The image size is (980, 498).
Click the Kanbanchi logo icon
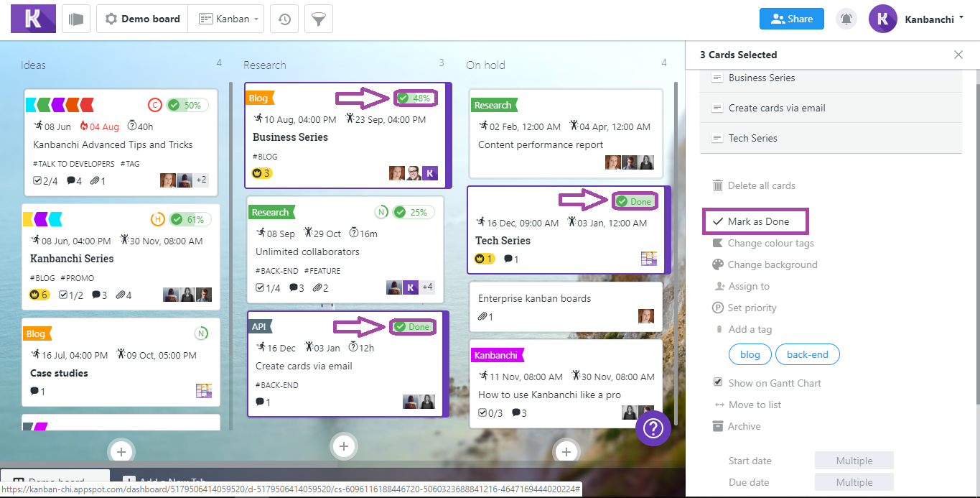[x=33, y=19]
